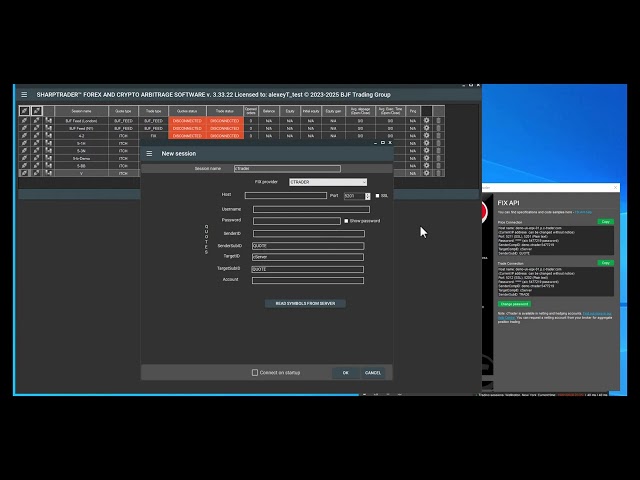Focus the Port number field
Screen dimensions: 640x480
point(354,196)
